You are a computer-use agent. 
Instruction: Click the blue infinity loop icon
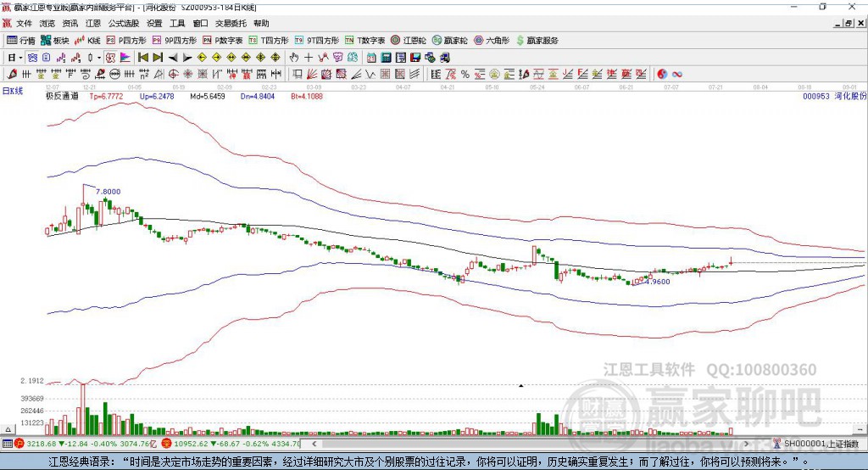coord(677,74)
